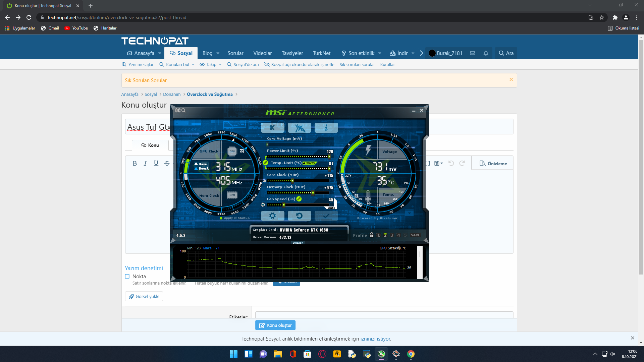Toggle the power/temp limit link icon

tap(265, 163)
